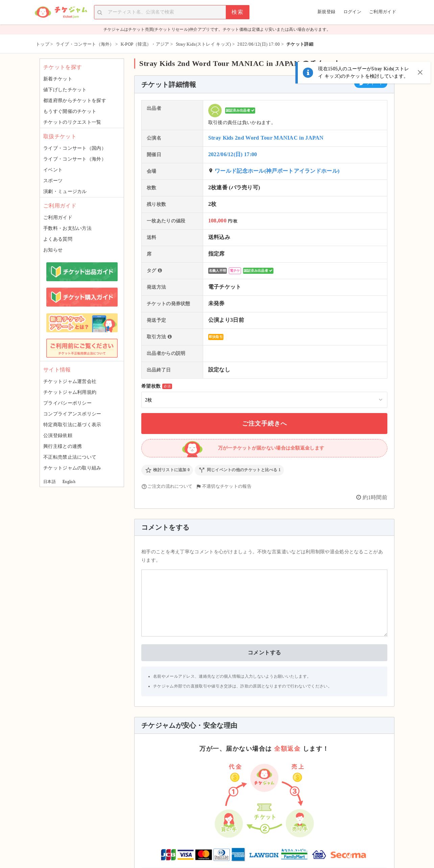Open 値下げしたチケット in sidebar
Viewport: 434px width, 868px height.
(x=65, y=90)
